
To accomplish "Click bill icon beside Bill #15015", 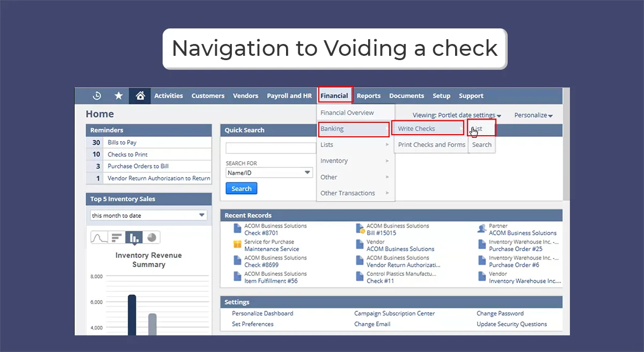I will point(360,229).
